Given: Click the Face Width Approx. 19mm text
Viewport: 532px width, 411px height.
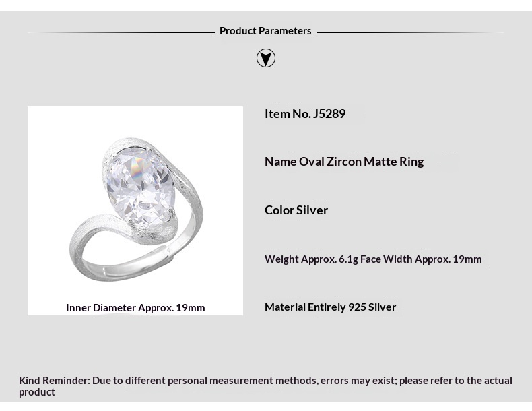Looking at the screenshot, I should point(421,259).
